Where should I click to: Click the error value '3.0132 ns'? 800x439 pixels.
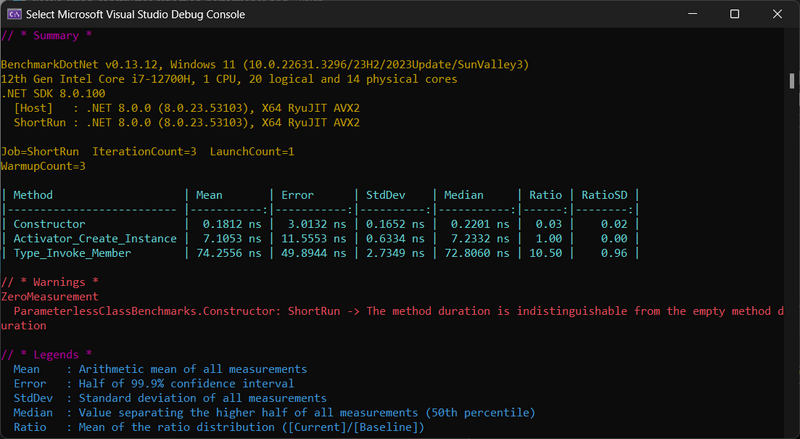tap(317, 224)
